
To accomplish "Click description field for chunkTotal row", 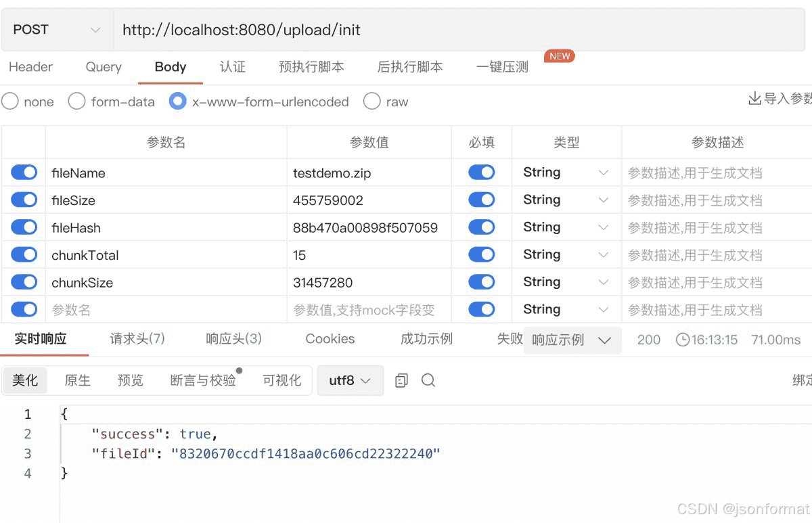I will pyautogui.click(x=717, y=255).
